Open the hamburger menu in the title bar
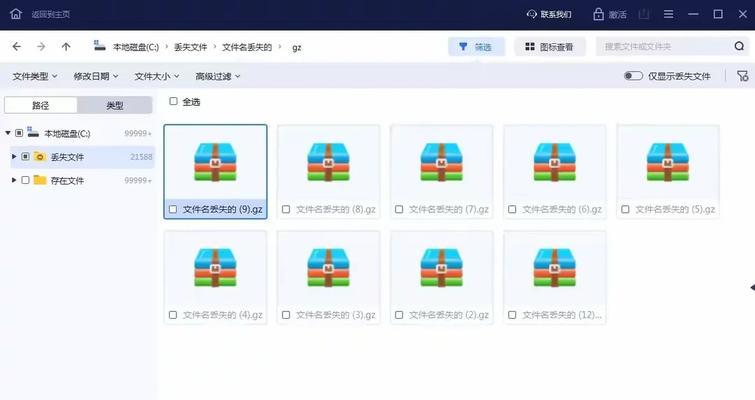Screen dimensions: 755x400 [668, 14]
